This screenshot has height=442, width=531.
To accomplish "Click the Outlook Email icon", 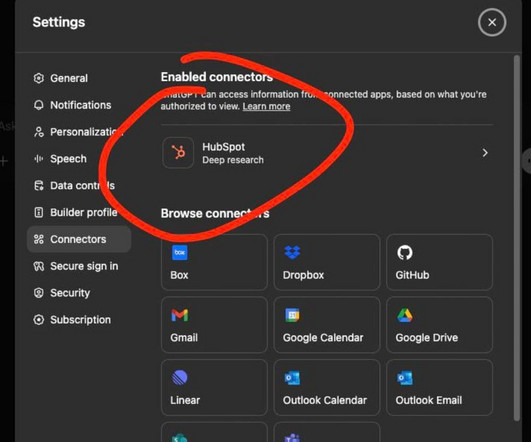I will click(x=405, y=378).
